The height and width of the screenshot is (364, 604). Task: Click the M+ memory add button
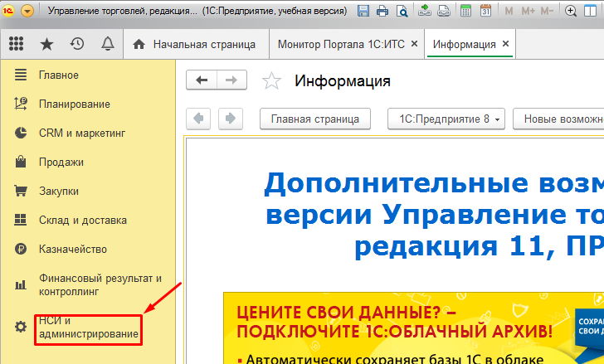(x=528, y=11)
